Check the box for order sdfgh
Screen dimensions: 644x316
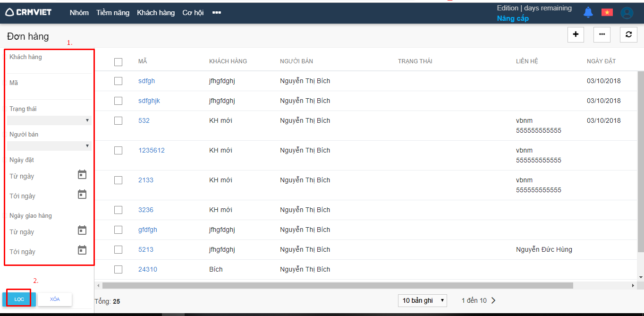[118, 81]
